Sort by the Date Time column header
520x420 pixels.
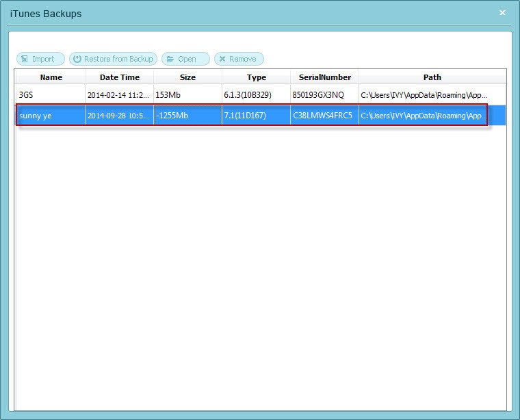pyautogui.click(x=119, y=77)
